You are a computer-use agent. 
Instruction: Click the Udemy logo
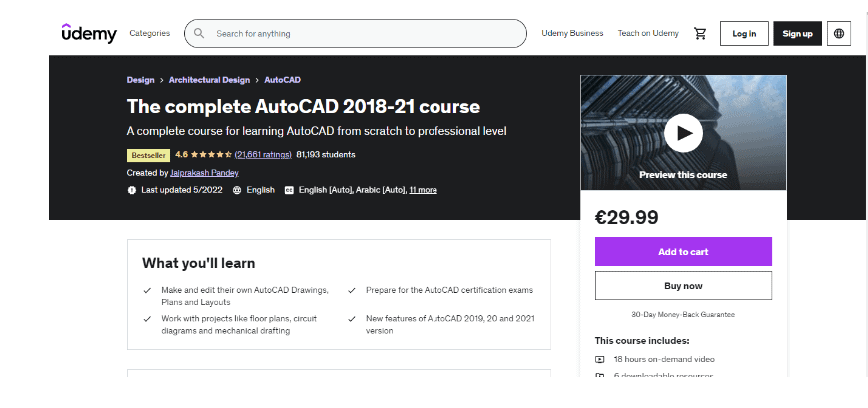(x=89, y=33)
